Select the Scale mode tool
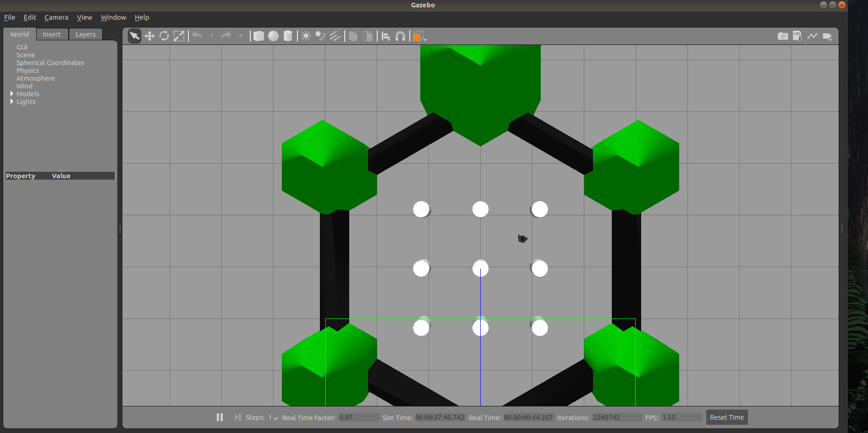The width and height of the screenshot is (868, 433). [x=179, y=35]
